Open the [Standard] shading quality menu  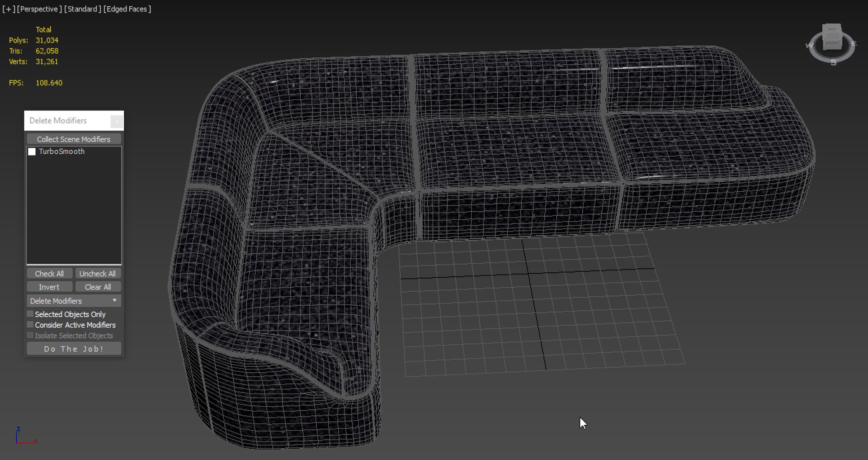pos(83,9)
